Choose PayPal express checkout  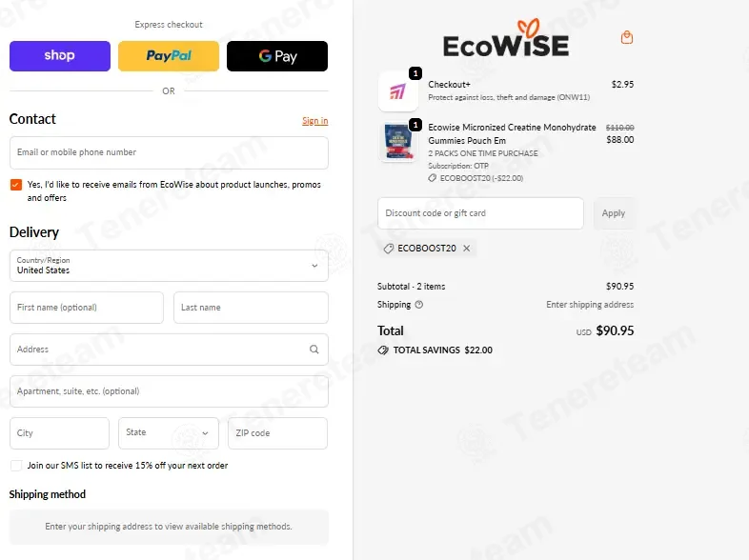169,56
